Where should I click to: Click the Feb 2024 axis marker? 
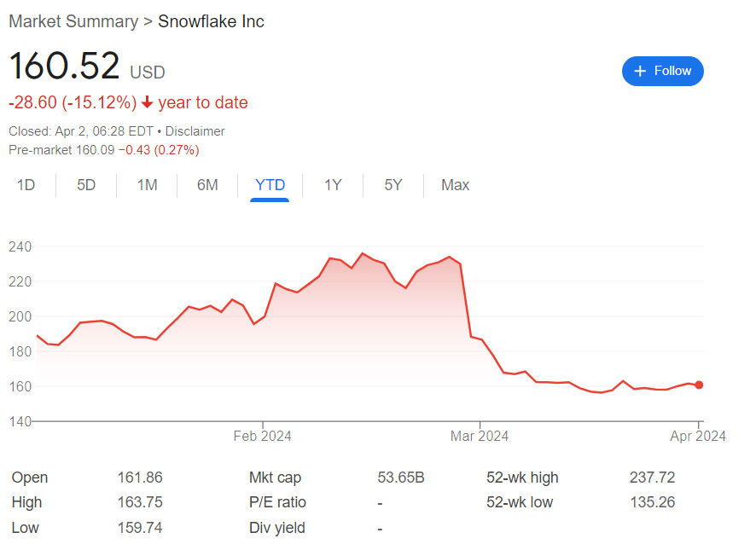coord(262,437)
